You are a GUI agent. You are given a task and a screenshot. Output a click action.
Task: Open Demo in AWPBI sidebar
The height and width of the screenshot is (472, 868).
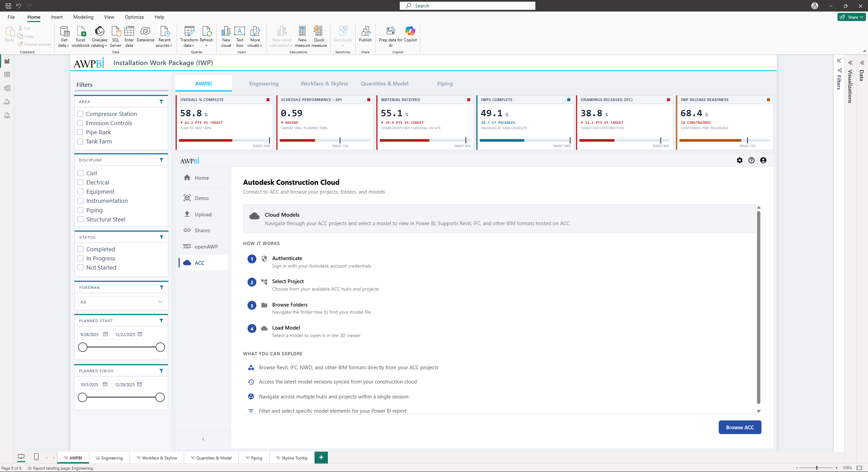tap(203, 198)
